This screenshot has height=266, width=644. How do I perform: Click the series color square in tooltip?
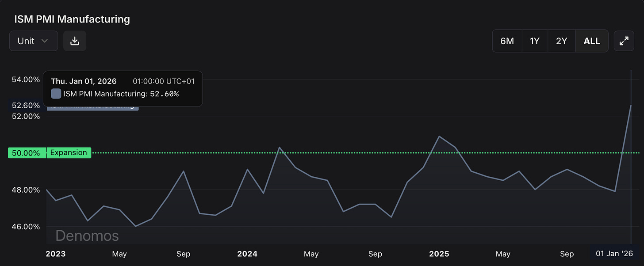click(56, 93)
